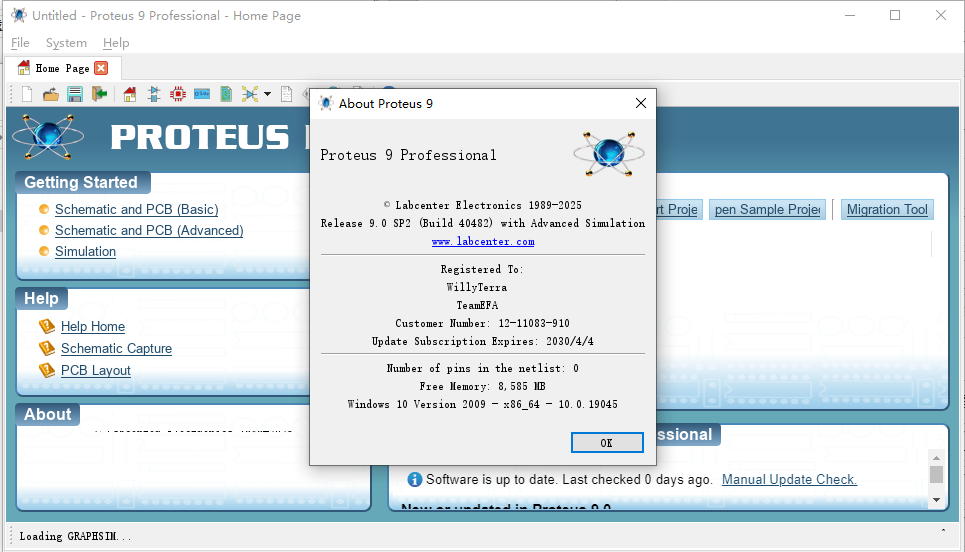
Task: Go to Home Page via house icon
Action: 129,94
